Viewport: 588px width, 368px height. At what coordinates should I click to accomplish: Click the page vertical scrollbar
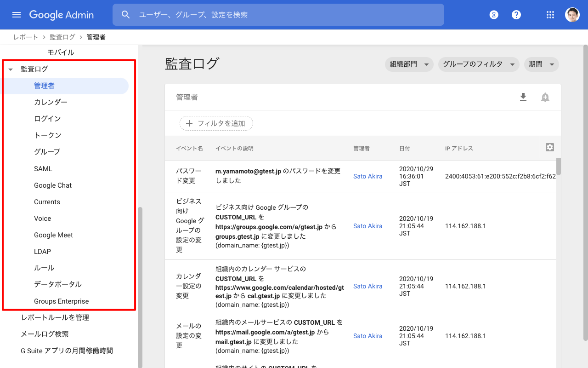point(585,193)
